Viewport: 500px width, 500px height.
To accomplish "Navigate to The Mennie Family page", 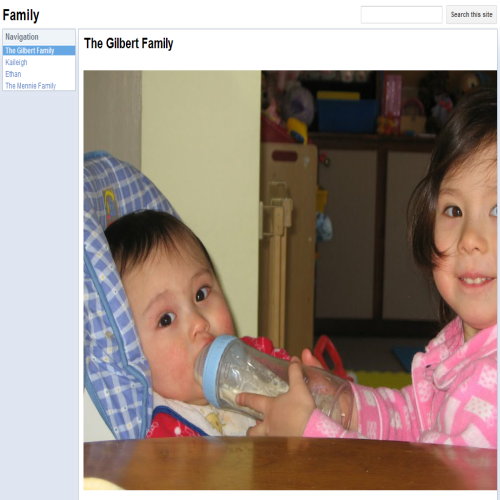I will (30, 86).
